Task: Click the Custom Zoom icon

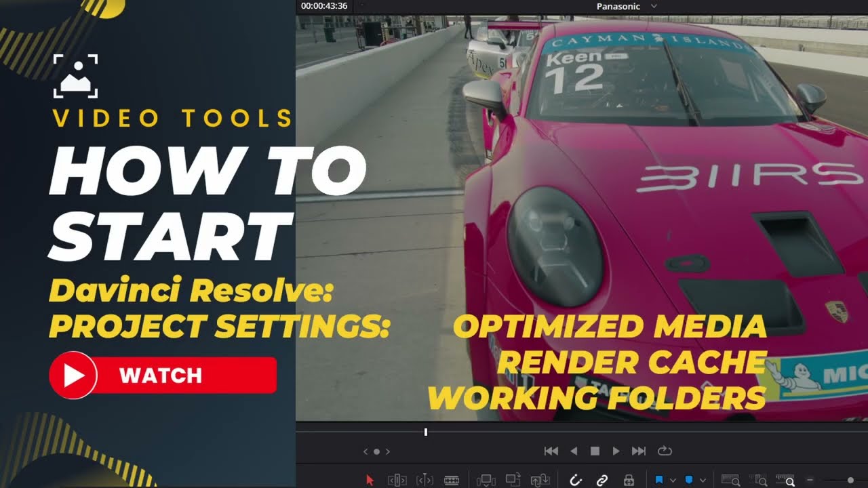Action: pyautogui.click(x=785, y=481)
